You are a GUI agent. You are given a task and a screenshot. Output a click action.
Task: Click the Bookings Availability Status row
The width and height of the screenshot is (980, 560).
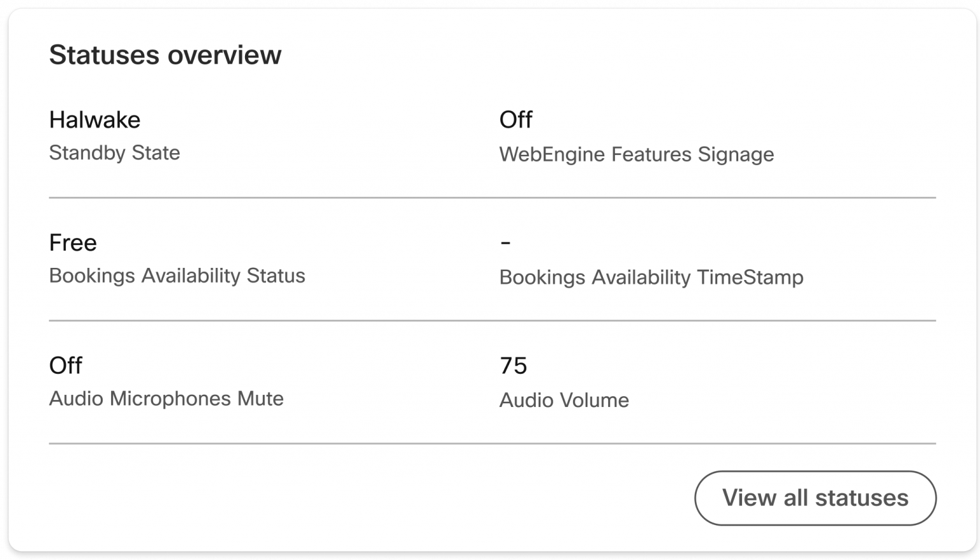255,258
